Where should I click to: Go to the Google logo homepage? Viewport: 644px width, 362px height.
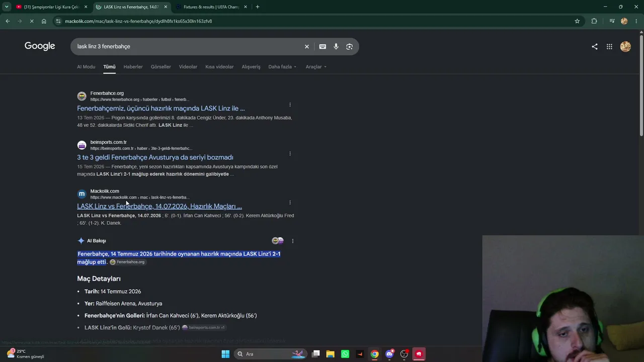40,46
